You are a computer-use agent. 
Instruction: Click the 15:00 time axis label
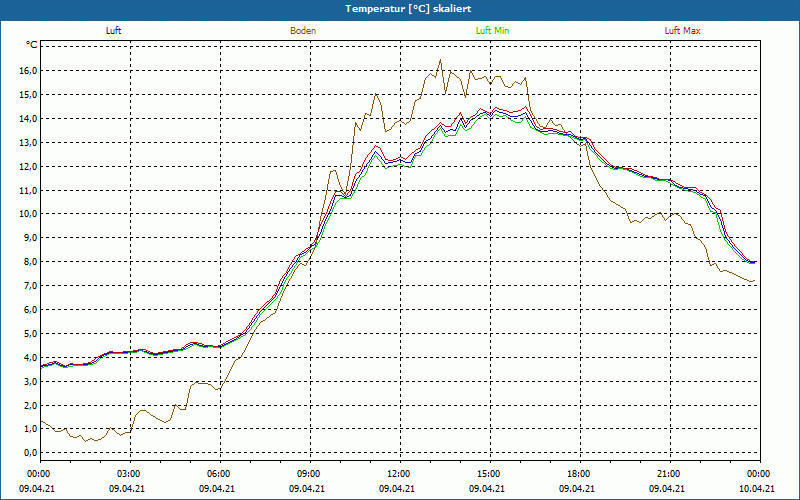487,474
